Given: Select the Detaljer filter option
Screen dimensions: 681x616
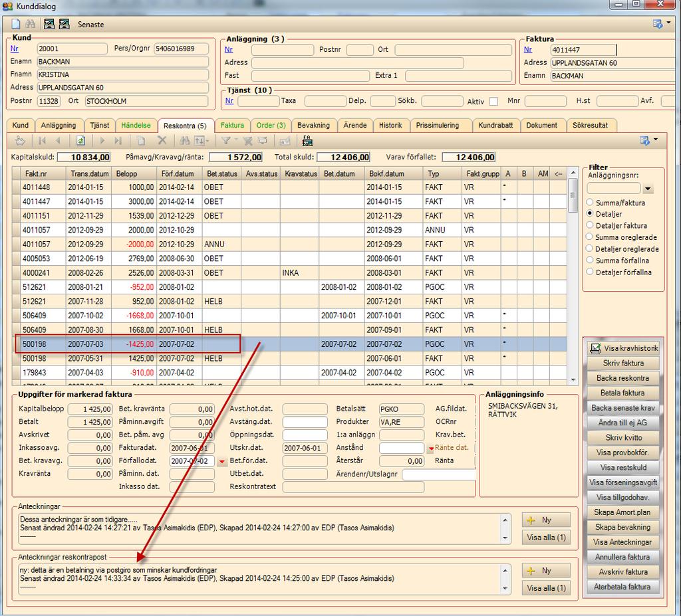Looking at the screenshot, I should click(590, 213).
